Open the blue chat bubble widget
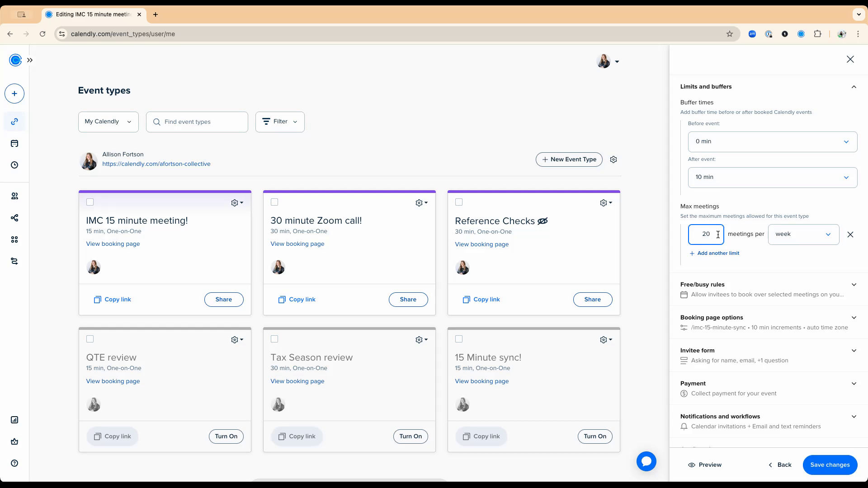 click(x=646, y=461)
